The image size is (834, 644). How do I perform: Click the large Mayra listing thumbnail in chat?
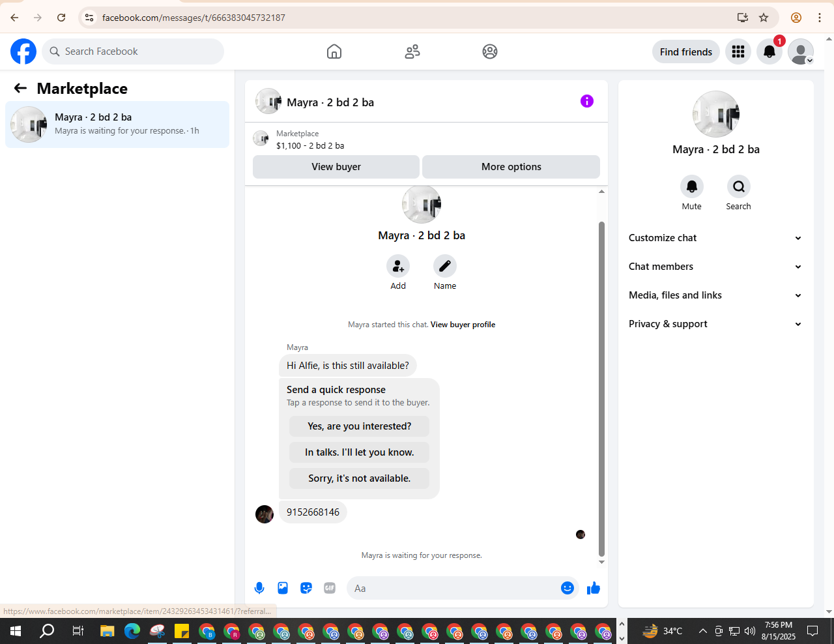[x=422, y=204]
